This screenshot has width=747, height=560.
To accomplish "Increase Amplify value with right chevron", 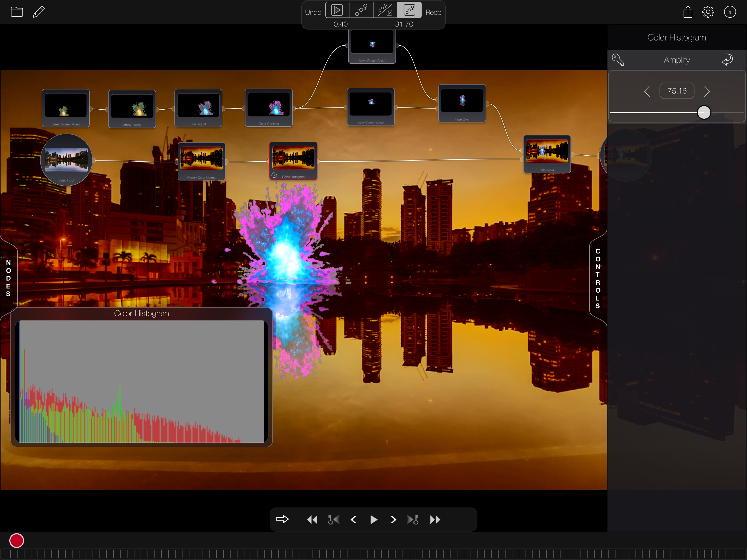I will 707,91.
